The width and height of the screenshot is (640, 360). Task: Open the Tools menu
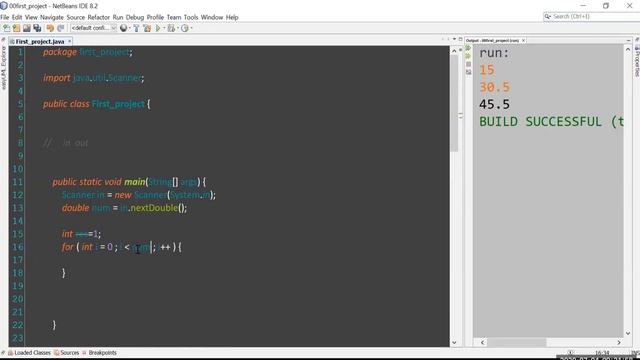point(191,17)
